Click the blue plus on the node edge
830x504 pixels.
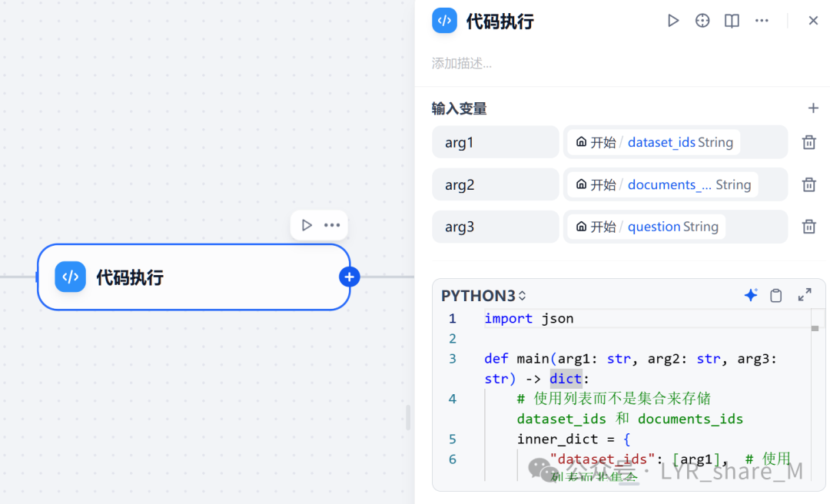coord(350,277)
